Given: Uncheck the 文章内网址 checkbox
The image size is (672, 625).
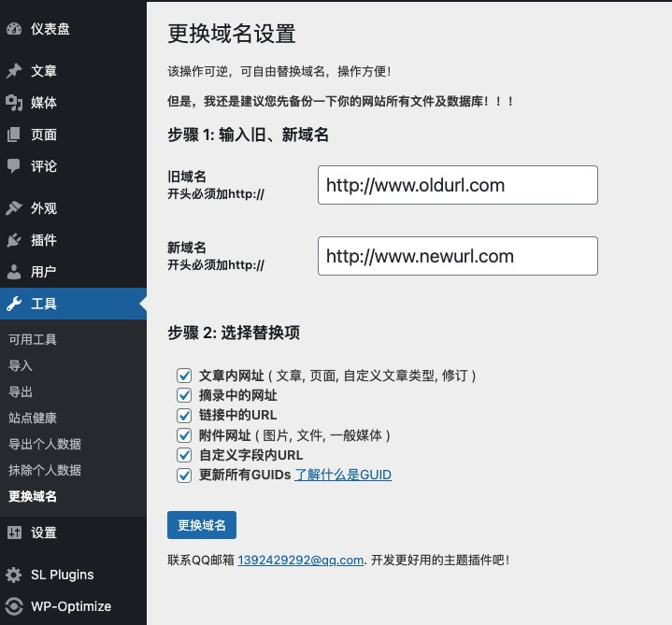Looking at the screenshot, I should pyautogui.click(x=184, y=376).
